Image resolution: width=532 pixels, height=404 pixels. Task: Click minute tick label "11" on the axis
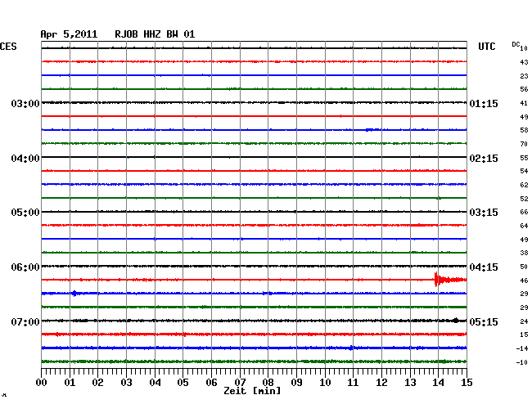point(354,382)
